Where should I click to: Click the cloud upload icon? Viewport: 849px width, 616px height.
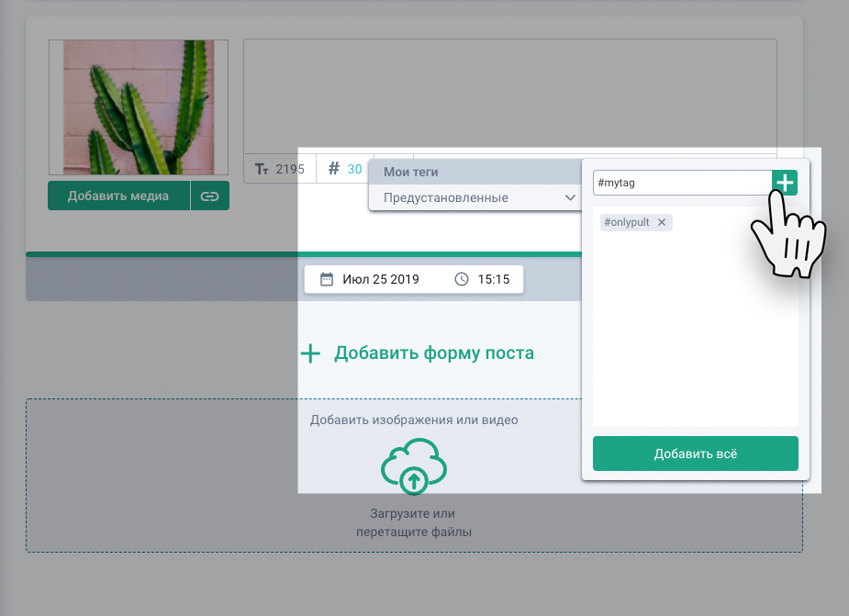pos(414,467)
